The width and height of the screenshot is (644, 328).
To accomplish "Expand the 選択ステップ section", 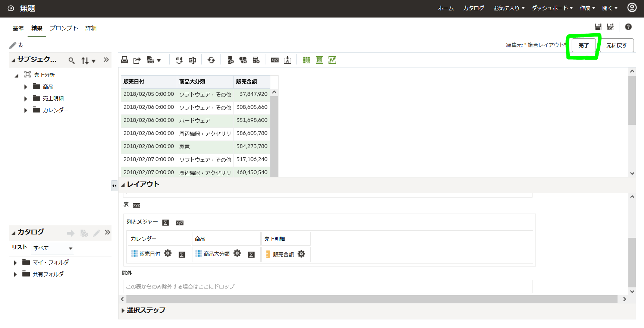I will pos(123,310).
